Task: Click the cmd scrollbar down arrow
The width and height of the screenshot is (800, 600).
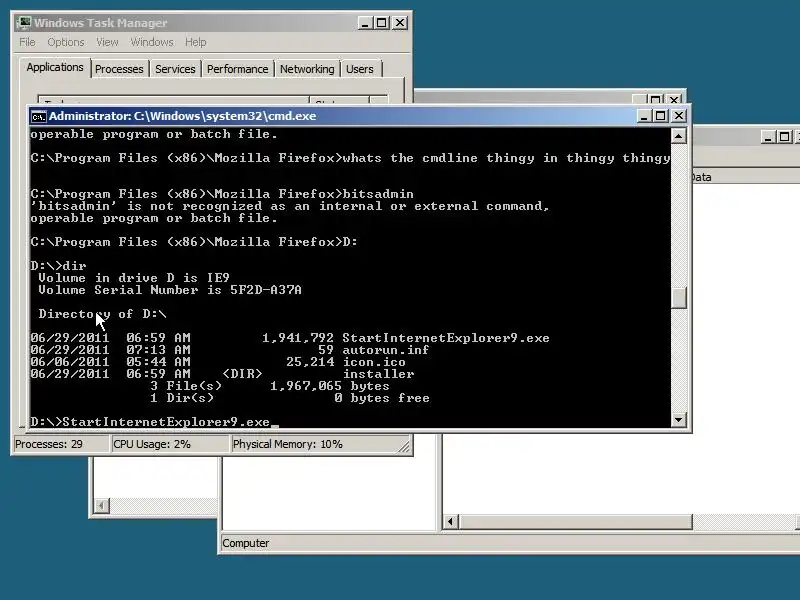Action: (x=678, y=420)
